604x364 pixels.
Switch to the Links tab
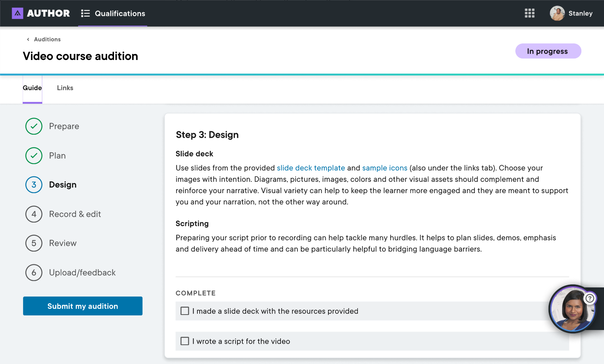(65, 88)
